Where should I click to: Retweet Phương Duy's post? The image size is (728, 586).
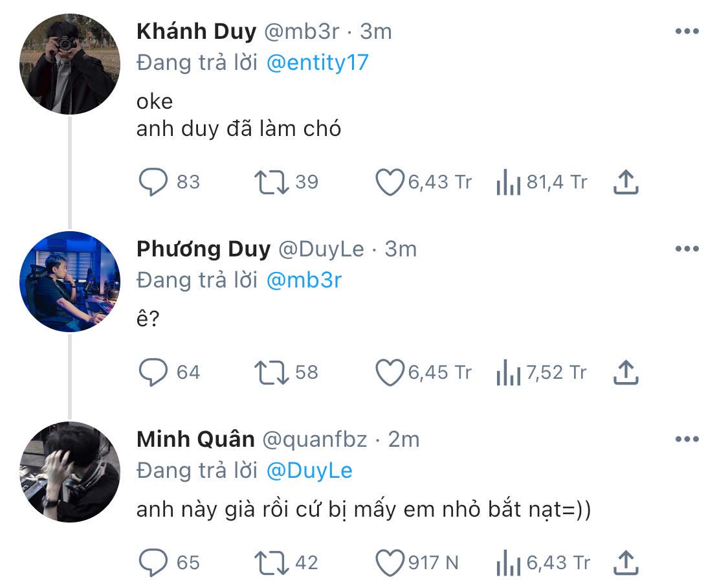pos(272,373)
